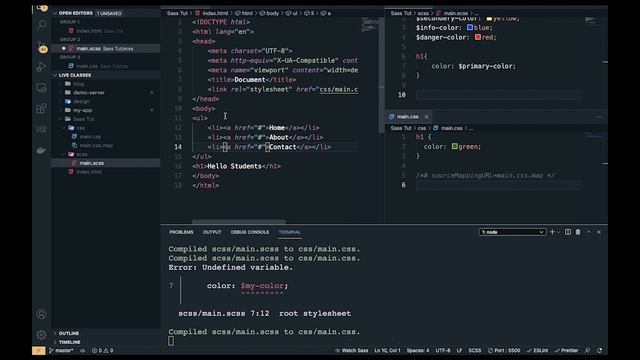Screen dimensions: 640x360
Task: Click the git branch master indicator
Action: tap(62, 350)
